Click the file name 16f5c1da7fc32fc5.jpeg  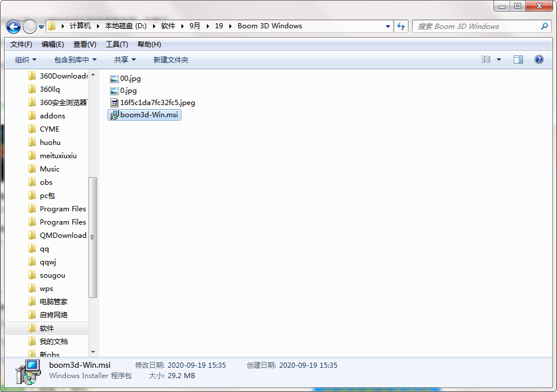click(157, 103)
